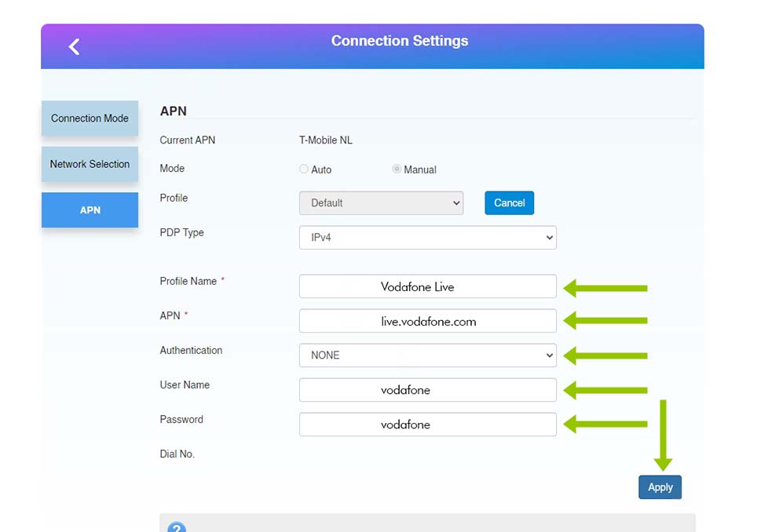Click the green downward arrow above Apply
Screen dimensions: 768x532
(663, 435)
